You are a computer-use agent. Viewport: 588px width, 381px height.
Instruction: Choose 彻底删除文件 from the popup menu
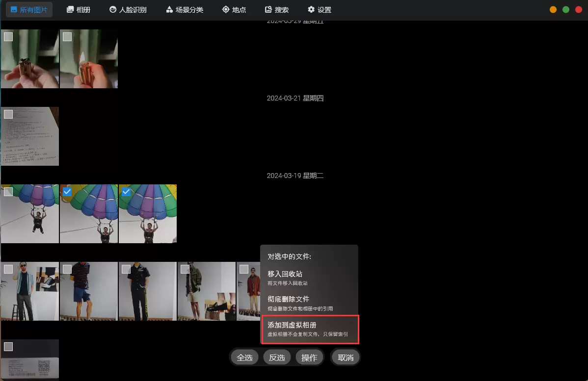tap(309, 304)
